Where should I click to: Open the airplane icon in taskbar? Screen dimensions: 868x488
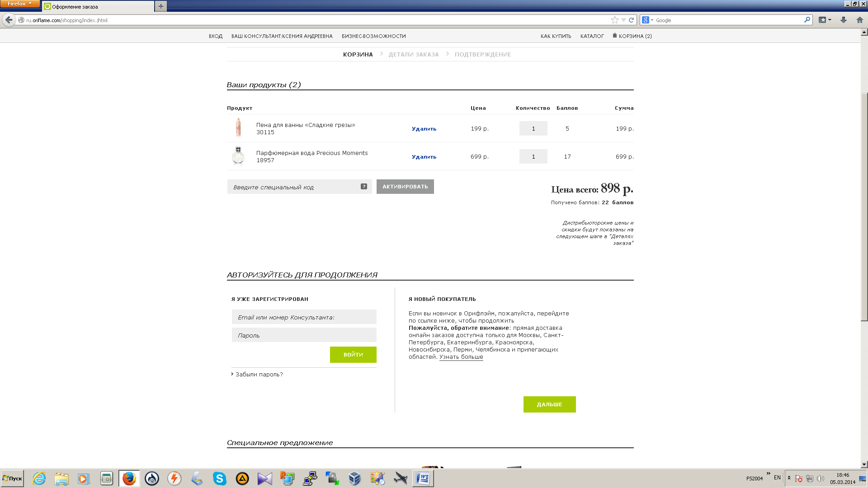click(x=400, y=478)
